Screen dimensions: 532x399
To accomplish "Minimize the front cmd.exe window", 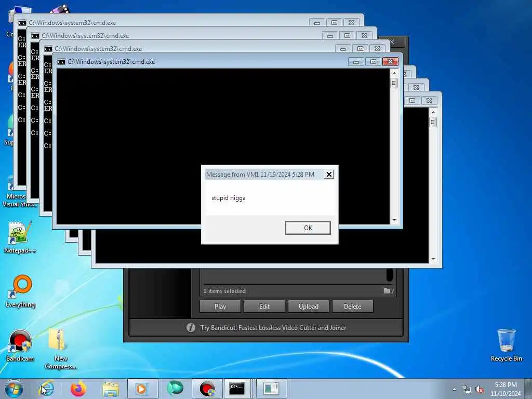I will pyautogui.click(x=356, y=62).
